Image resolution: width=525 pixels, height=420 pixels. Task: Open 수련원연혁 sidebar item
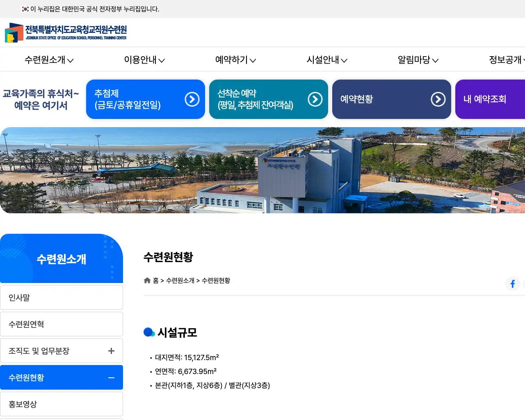coord(62,324)
